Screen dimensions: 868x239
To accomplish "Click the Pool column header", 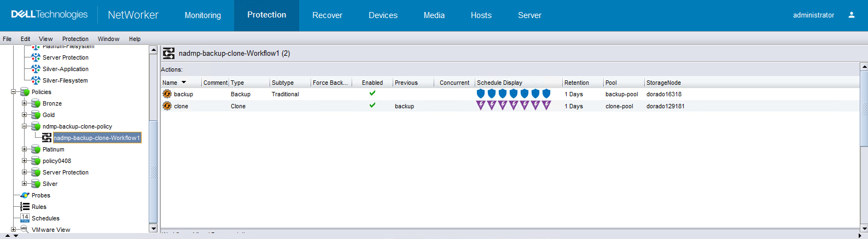I will [x=624, y=83].
